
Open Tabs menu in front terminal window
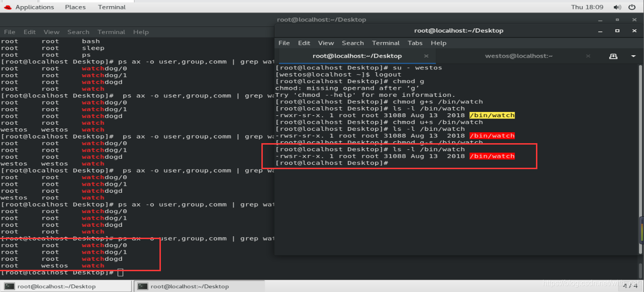pos(415,43)
